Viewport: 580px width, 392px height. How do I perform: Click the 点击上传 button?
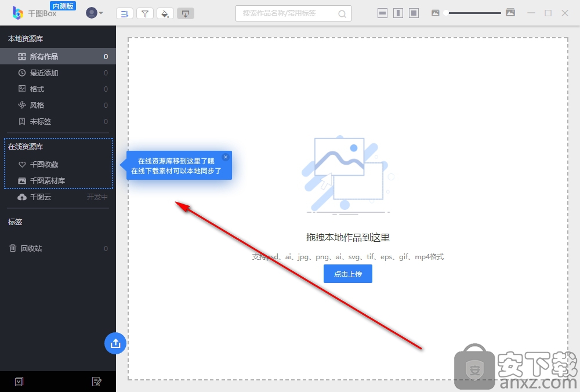[347, 274]
